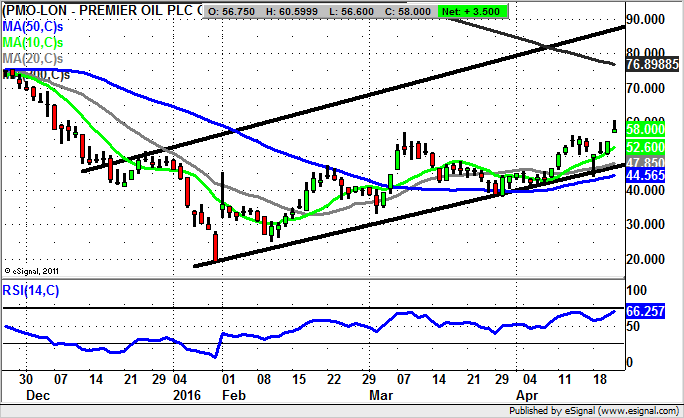Click the L: 56.600 low value
The width and height of the screenshot is (684, 418).
(x=352, y=12)
